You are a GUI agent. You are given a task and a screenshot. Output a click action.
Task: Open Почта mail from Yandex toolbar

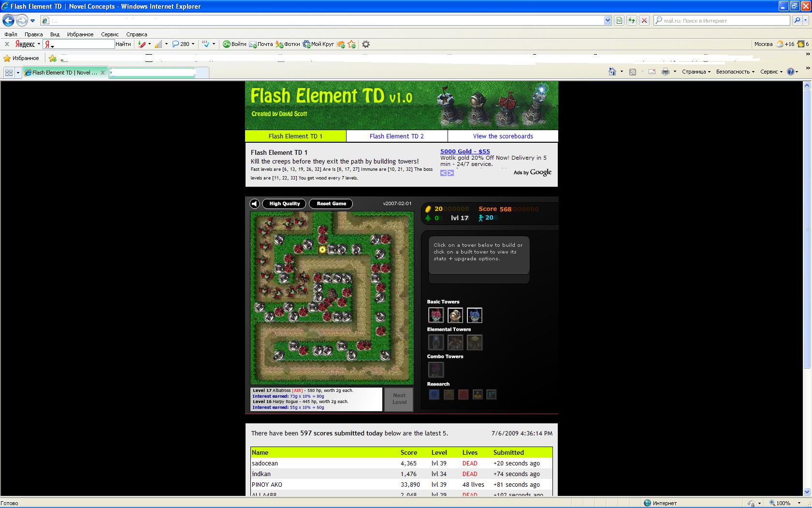pyautogui.click(x=261, y=44)
